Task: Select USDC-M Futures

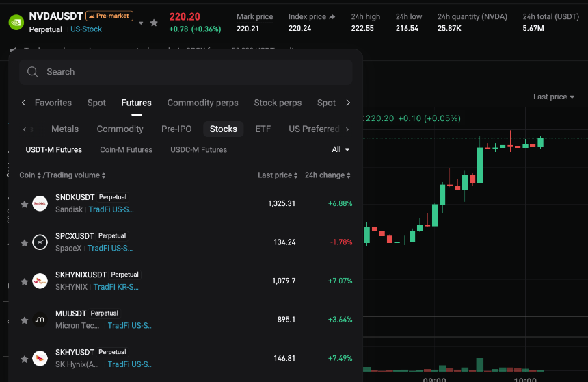Action: pyautogui.click(x=199, y=149)
